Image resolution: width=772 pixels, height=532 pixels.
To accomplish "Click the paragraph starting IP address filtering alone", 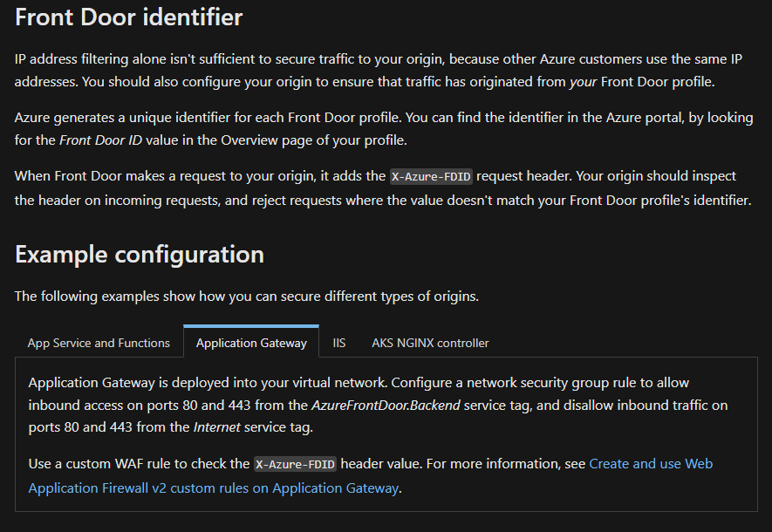I will tap(378, 71).
